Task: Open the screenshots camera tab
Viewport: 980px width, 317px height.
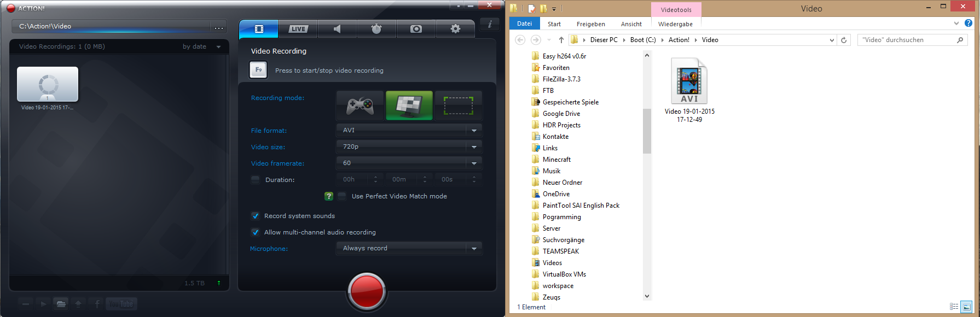Action: pos(416,29)
